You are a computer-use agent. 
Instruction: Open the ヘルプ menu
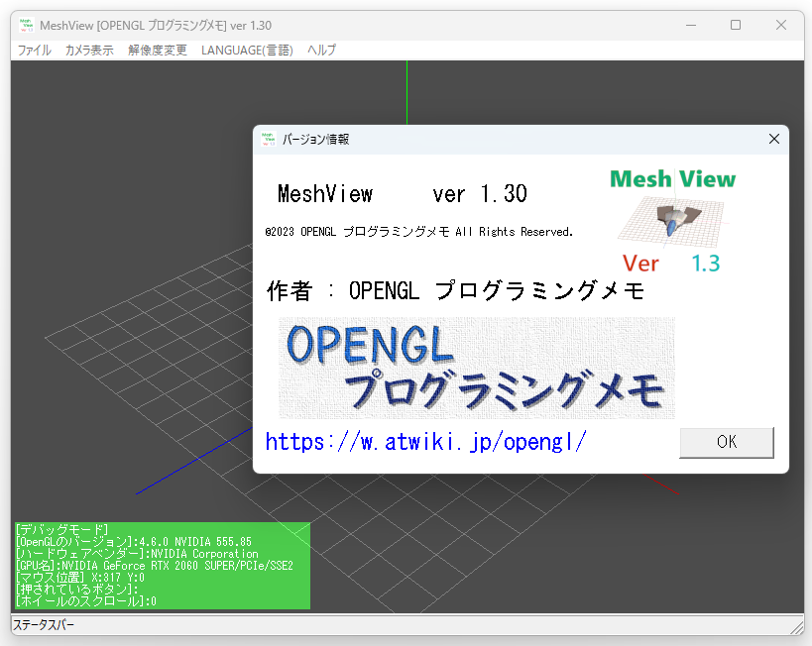pyautogui.click(x=321, y=51)
